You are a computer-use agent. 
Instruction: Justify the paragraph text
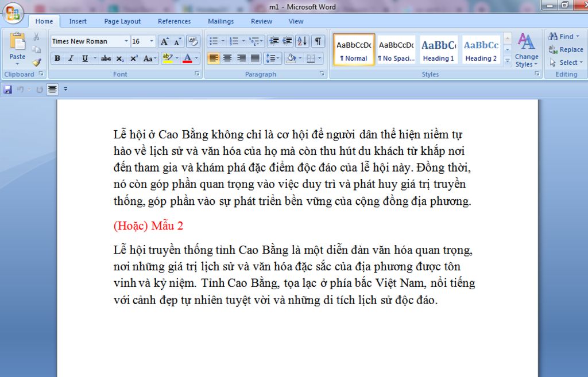click(255, 58)
